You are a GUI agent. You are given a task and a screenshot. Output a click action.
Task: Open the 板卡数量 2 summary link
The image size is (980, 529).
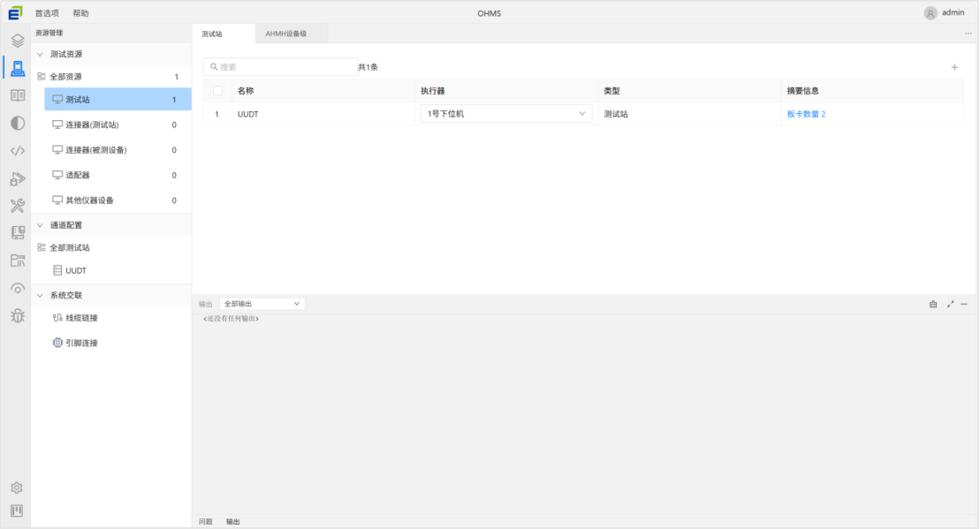tap(806, 114)
